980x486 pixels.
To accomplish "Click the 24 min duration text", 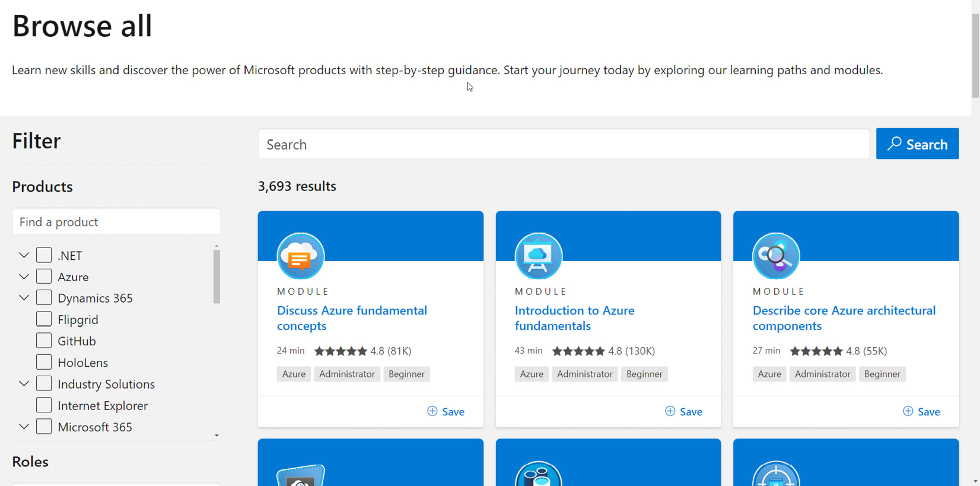I will pos(291,351).
